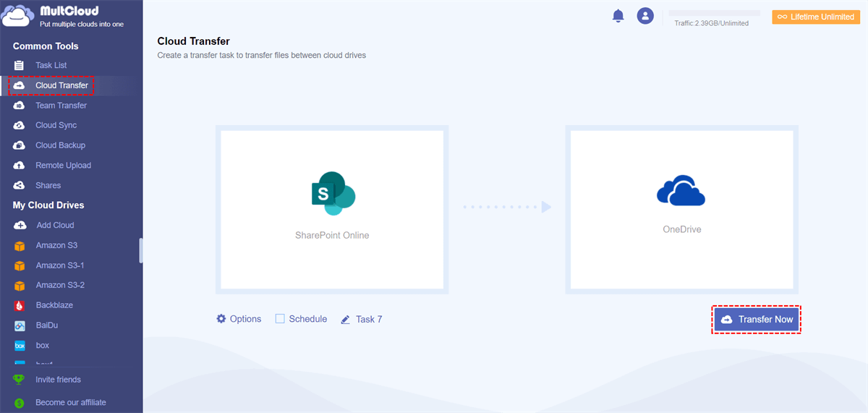
Task: Enable the Schedule checkbox
Action: point(280,319)
